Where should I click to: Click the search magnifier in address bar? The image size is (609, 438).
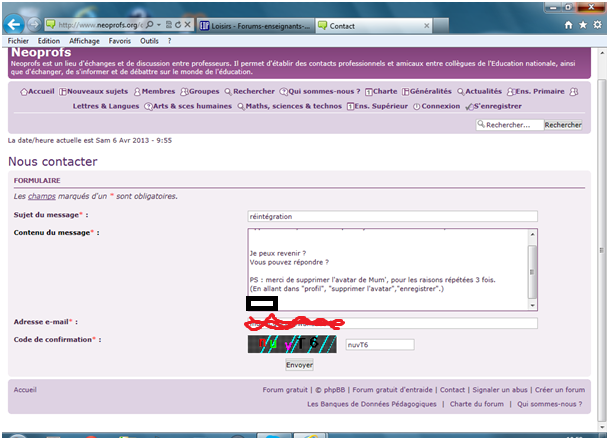tap(150, 24)
